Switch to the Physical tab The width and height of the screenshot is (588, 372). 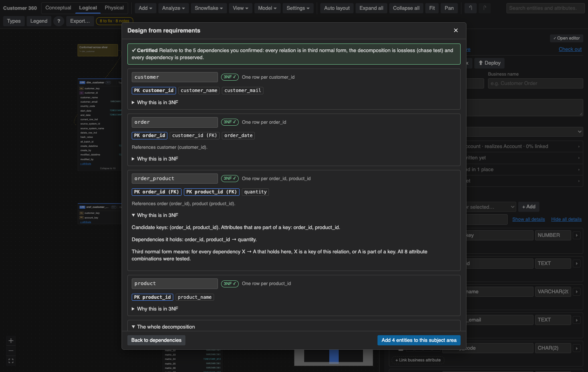click(114, 8)
